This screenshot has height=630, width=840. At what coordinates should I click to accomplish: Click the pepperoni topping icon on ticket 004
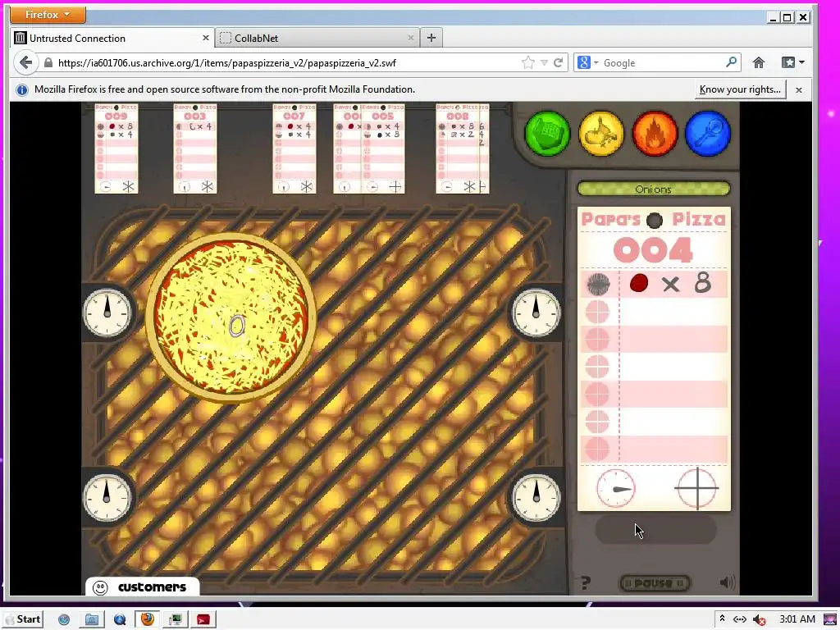tap(638, 283)
